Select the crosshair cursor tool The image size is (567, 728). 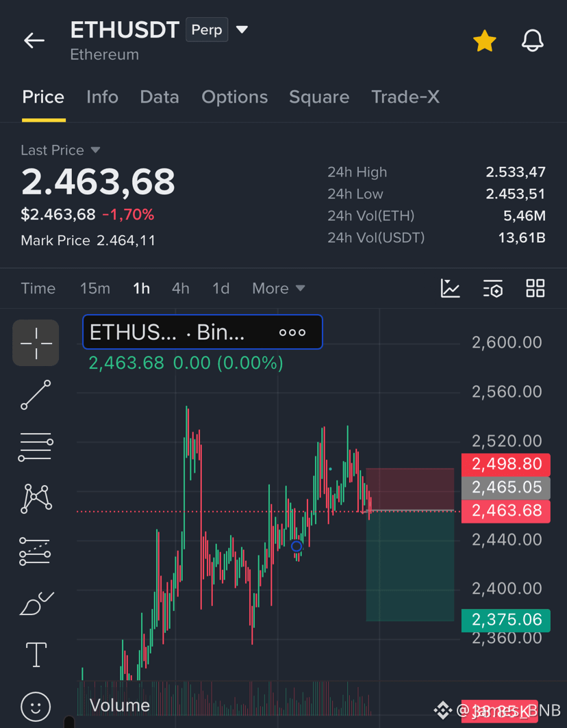tap(36, 343)
